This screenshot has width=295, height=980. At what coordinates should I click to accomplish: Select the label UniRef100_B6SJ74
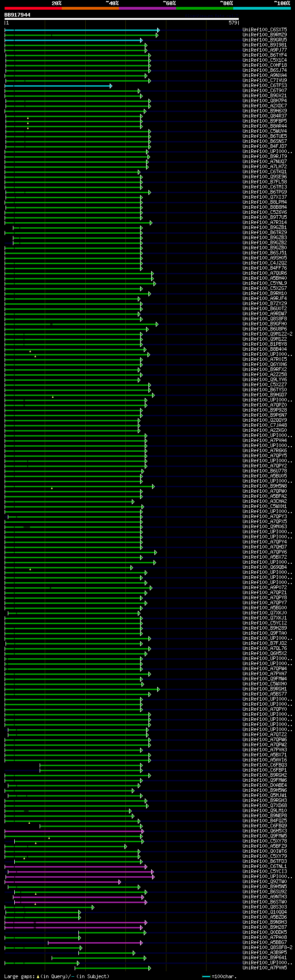(x=265, y=70)
